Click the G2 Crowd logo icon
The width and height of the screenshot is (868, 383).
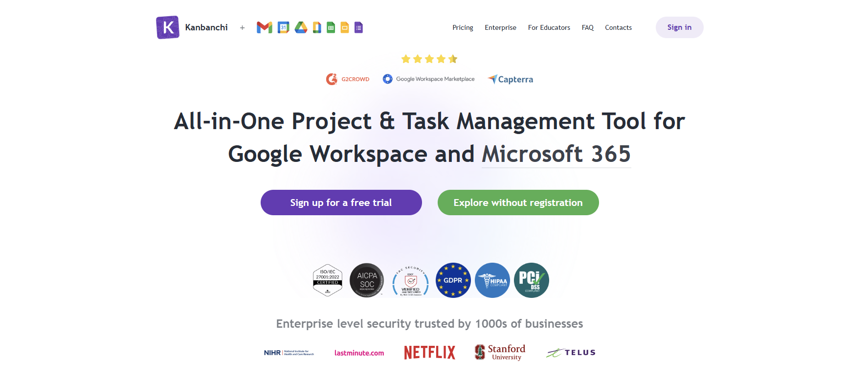coord(332,79)
